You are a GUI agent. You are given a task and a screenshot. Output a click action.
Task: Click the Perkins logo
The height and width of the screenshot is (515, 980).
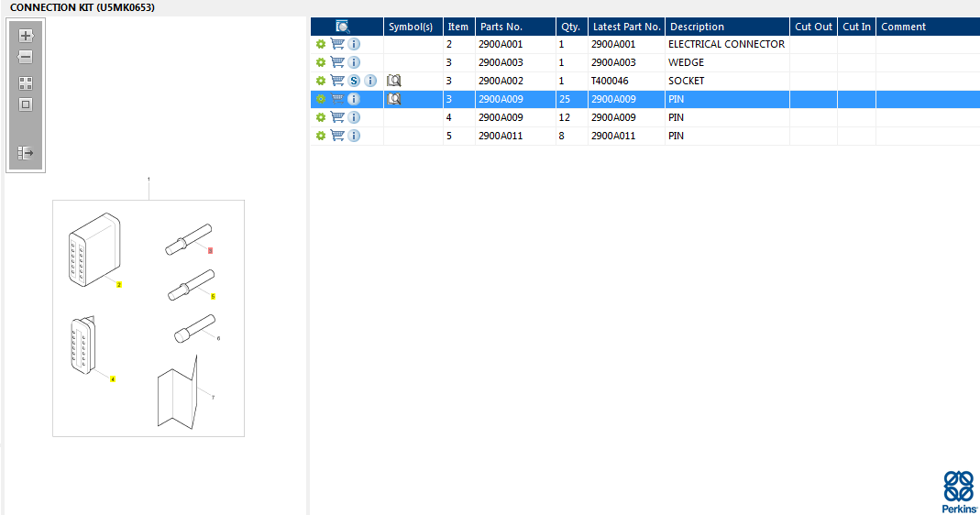pos(959,492)
